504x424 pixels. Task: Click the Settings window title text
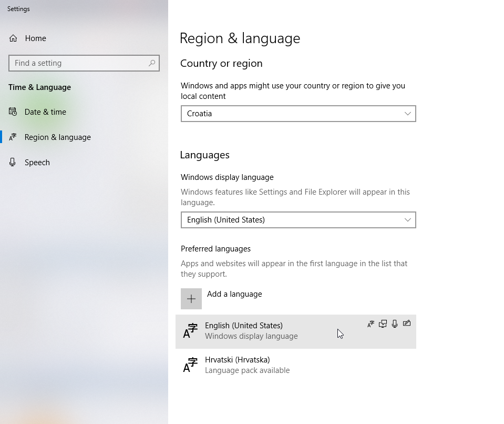[x=18, y=9]
